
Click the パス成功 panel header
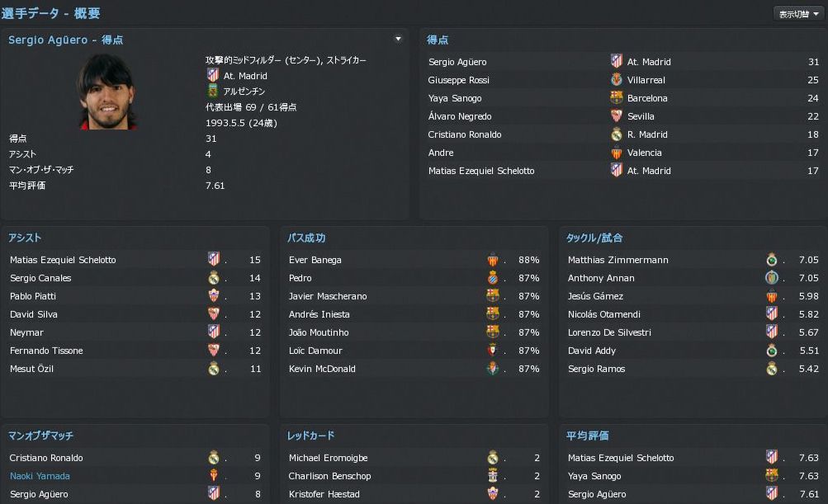click(x=306, y=238)
